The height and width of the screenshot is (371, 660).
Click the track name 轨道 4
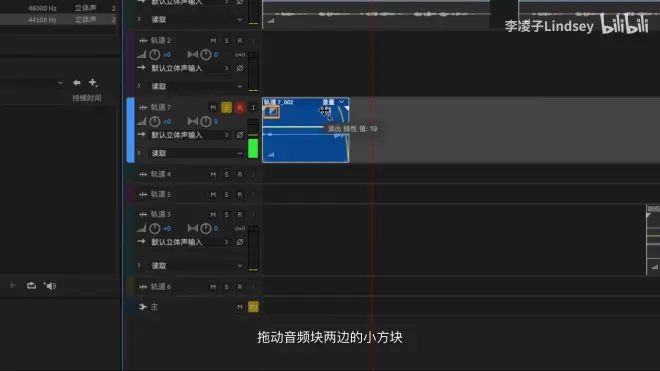pos(161,174)
